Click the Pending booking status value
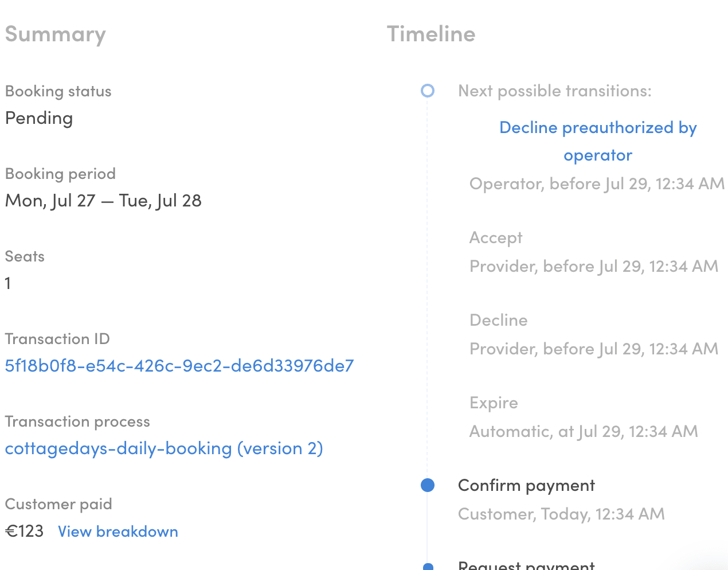This screenshot has height=570, width=728. click(39, 118)
